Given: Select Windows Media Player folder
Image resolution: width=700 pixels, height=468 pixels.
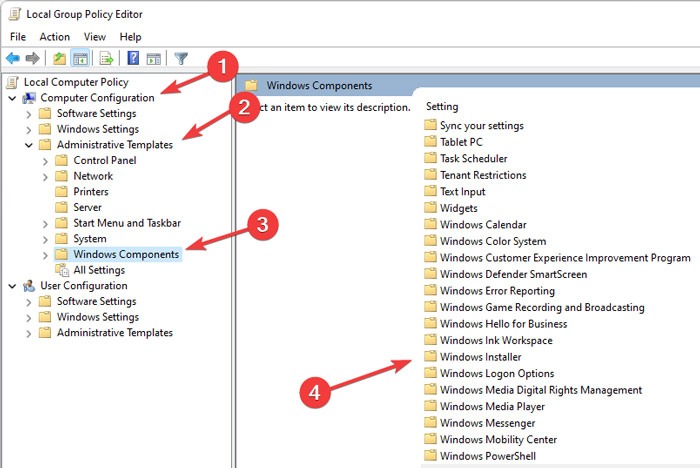Looking at the screenshot, I should click(492, 406).
